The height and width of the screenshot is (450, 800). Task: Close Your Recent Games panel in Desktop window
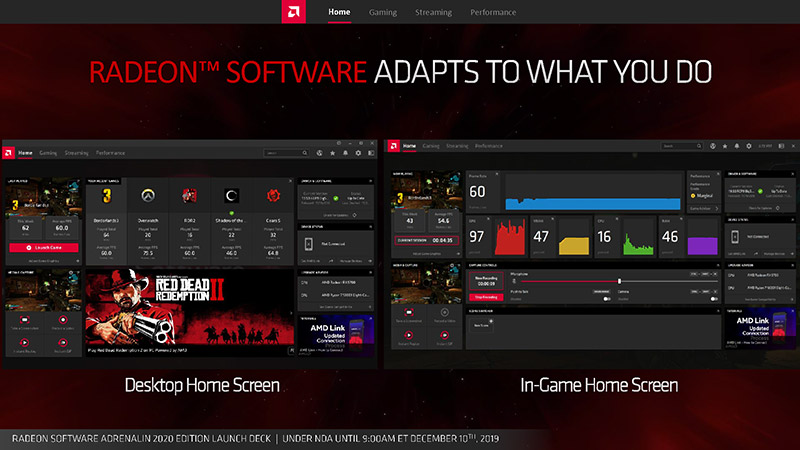click(291, 181)
